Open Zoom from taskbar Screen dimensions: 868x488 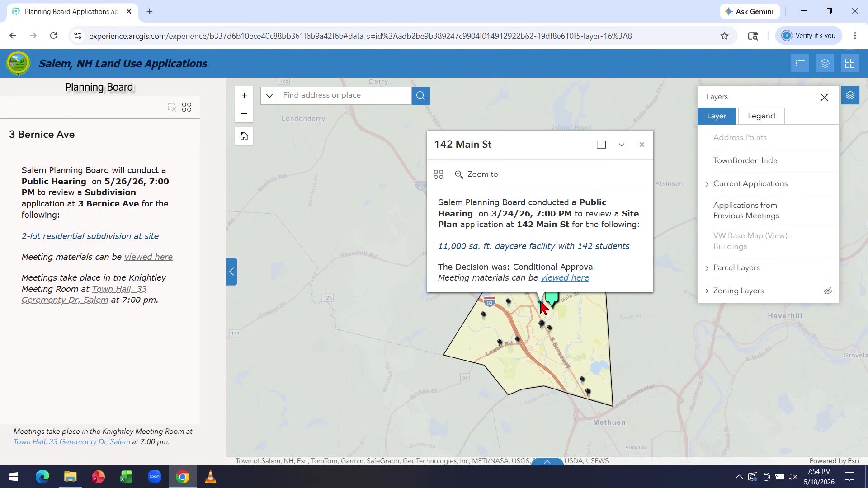[154, 477]
